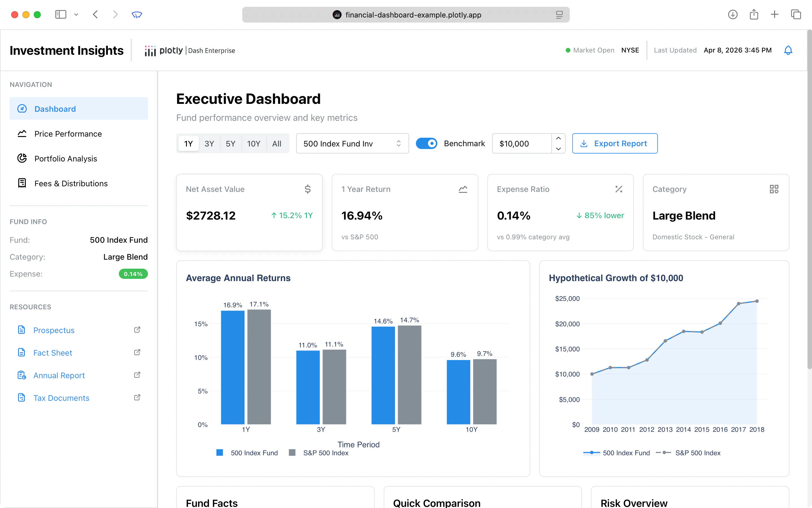Expand the sidebar menu chevron in Safari toolbar
The width and height of the screenshot is (812, 508).
[76, 14]
